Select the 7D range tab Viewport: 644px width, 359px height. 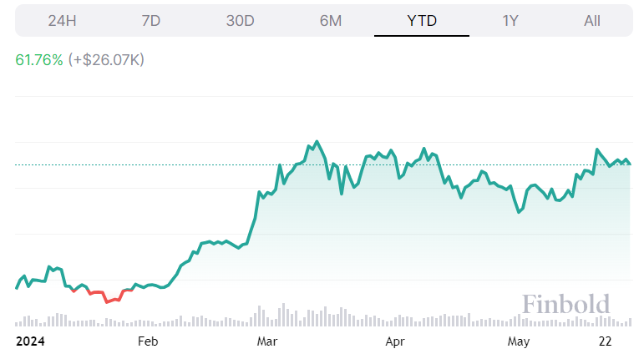coord(151,21)
